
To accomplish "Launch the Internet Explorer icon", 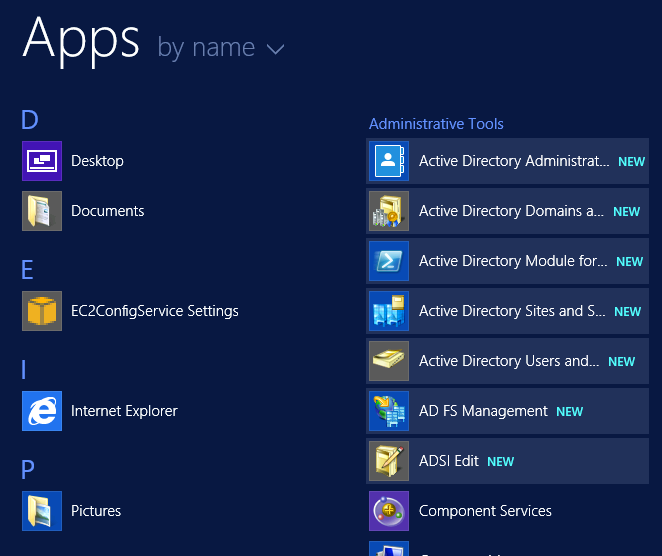I will pyautogui.click(x=42, y=411).
